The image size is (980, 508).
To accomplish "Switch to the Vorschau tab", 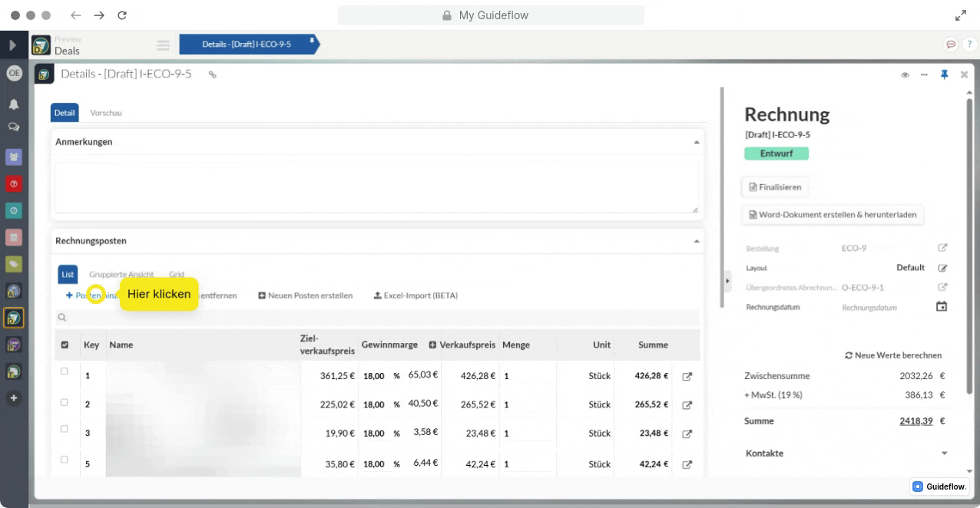I will [106, 113].
